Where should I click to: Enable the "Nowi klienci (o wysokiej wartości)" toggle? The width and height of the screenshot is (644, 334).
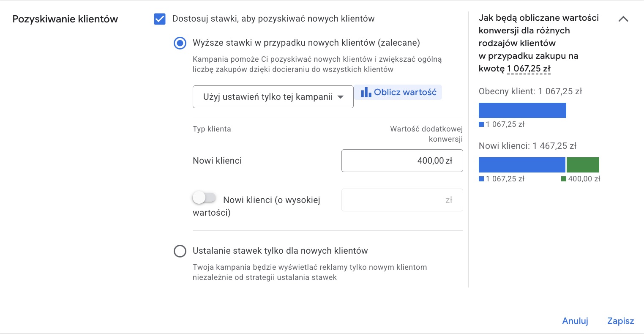(204, 197)
